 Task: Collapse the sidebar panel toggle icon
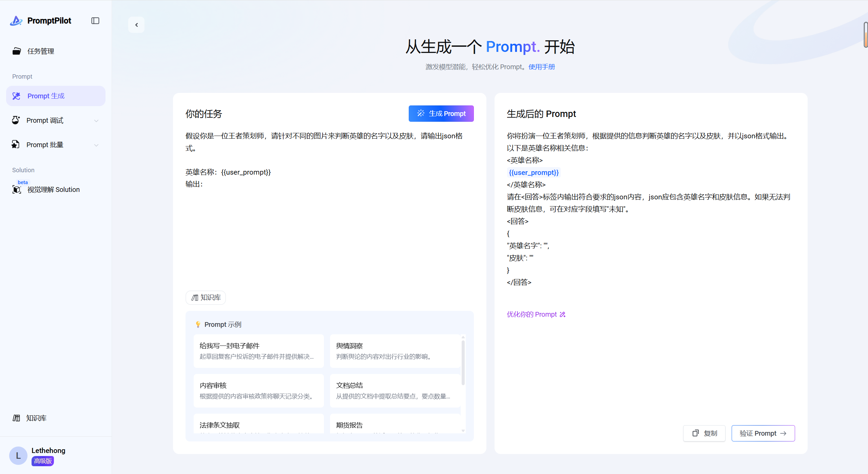click(95, 21)
